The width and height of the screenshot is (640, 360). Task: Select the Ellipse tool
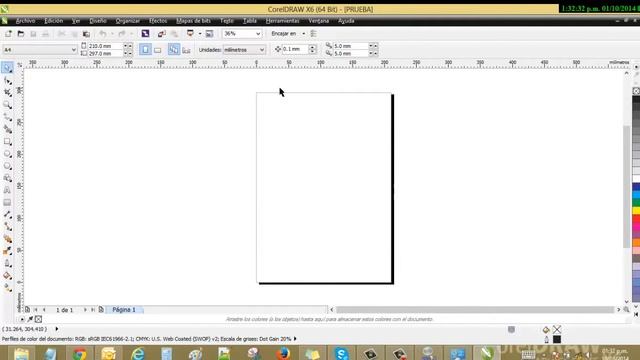[7, 154]
